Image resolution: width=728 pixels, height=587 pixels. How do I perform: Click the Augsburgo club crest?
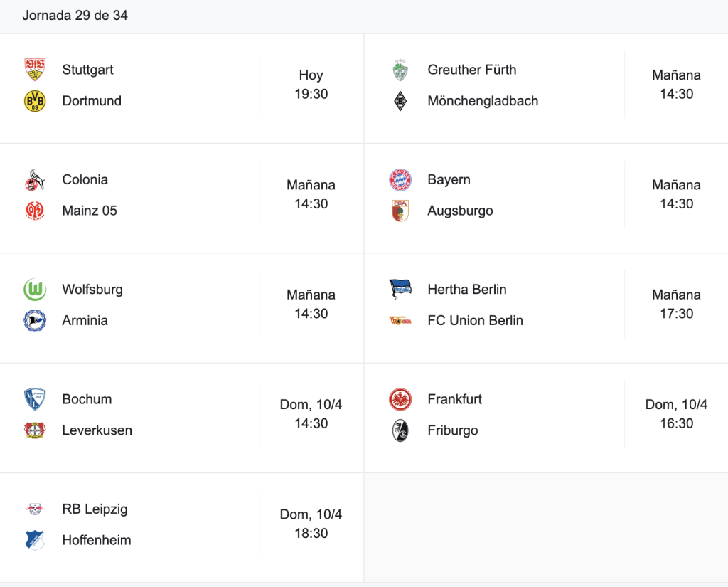coord(400,211)
